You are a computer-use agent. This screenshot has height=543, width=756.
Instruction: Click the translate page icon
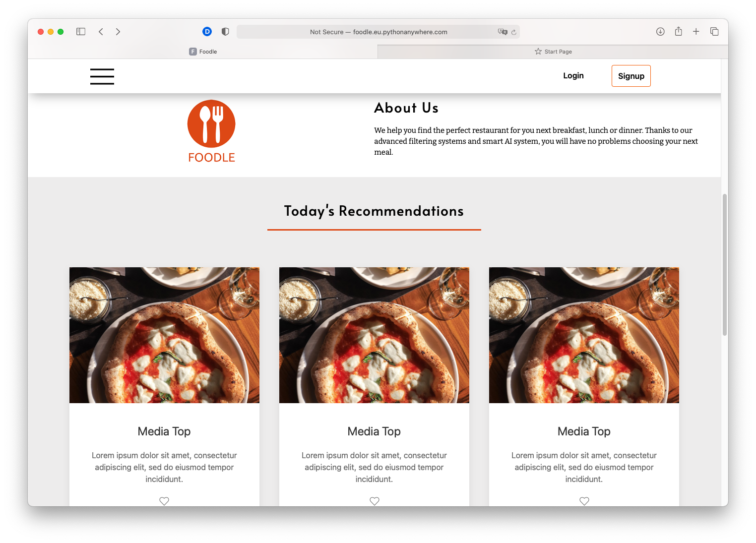[x=503, y=32]
